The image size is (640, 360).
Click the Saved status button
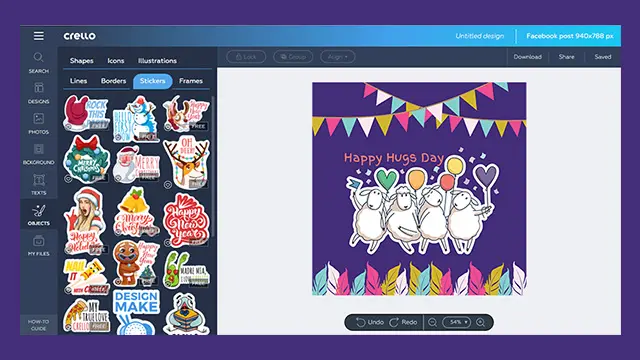point(603,57)
